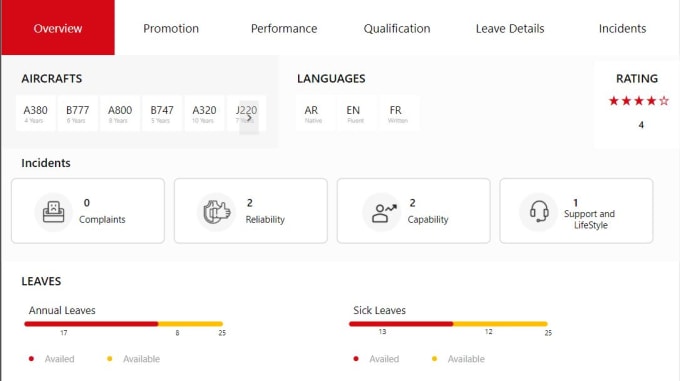Click the yellow available Annual Leaves bar
The image size is (680, 381).
190,324
